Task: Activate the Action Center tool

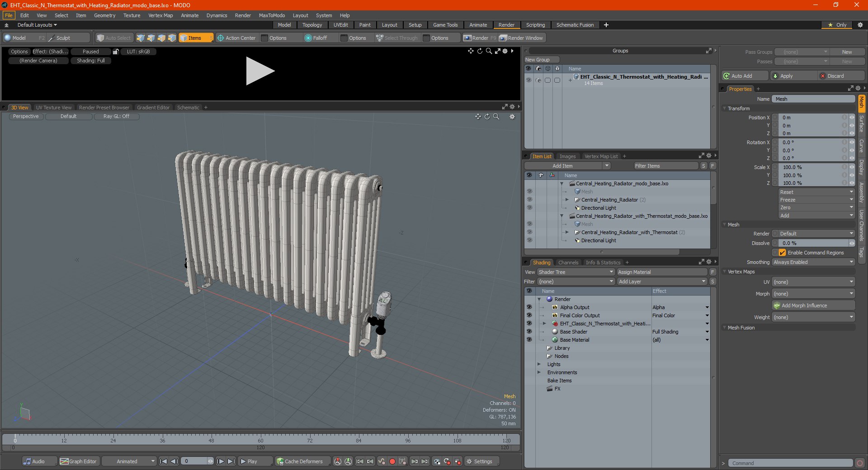Action: tap(236, 38)
